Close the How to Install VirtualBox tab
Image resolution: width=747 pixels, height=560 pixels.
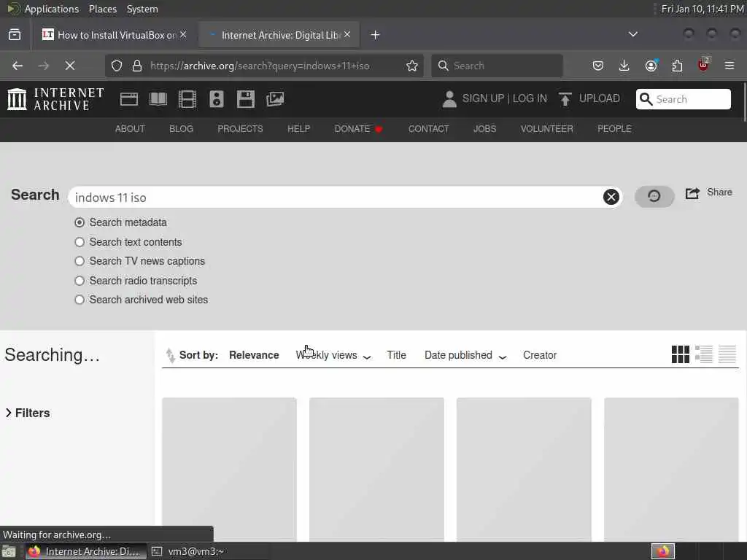(x=183, y=34)
